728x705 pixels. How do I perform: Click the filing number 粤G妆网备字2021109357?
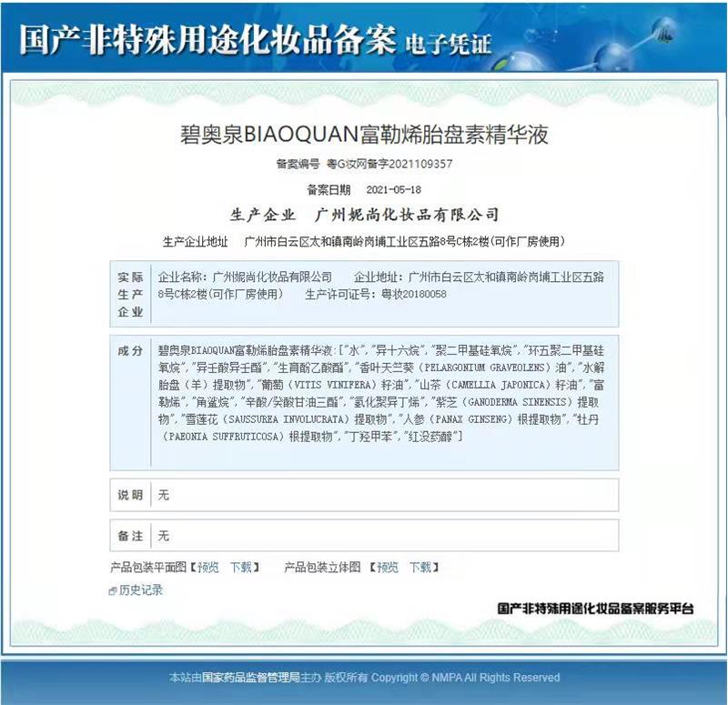pyautogui.click(x=389, y=164)
